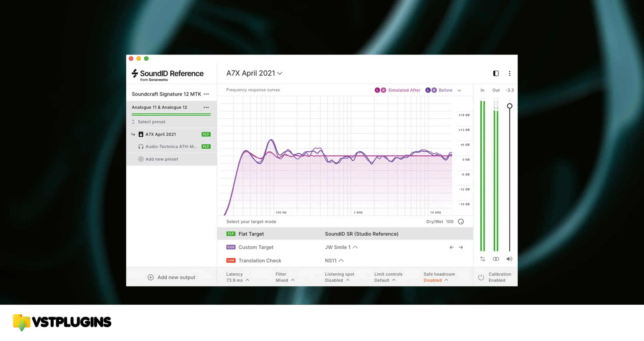Viewport: 644px width, 341px height.
Task: Click the output volume slider handle
Action: [509, 106]
